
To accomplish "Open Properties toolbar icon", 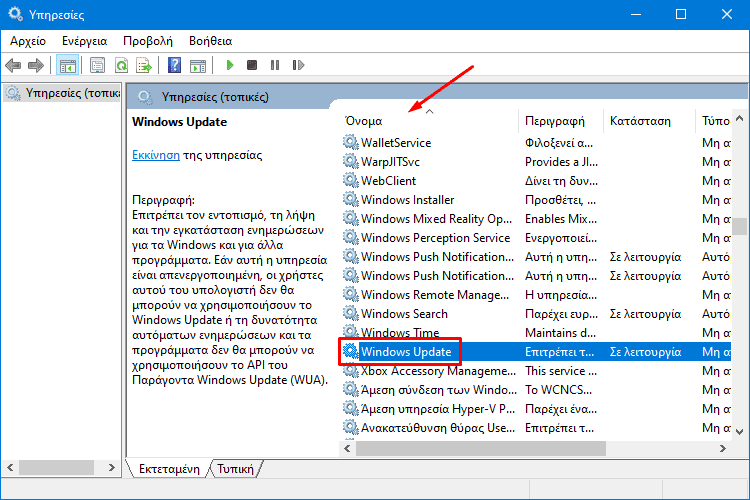I will click(x=98, y=65).
